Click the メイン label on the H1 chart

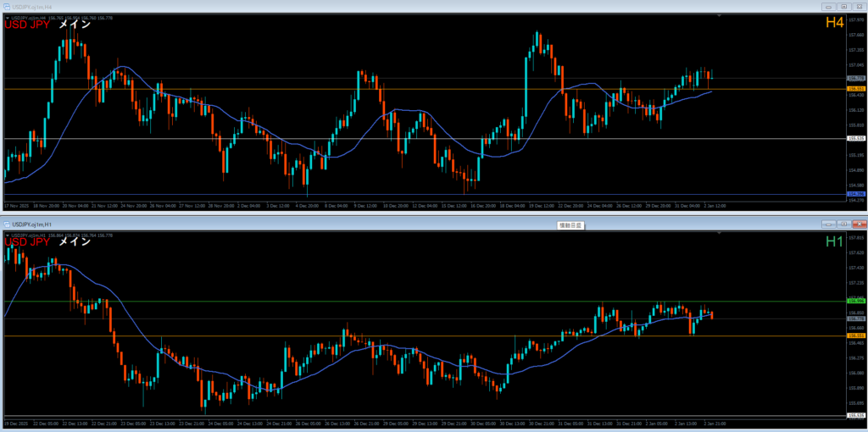[75, 242]
